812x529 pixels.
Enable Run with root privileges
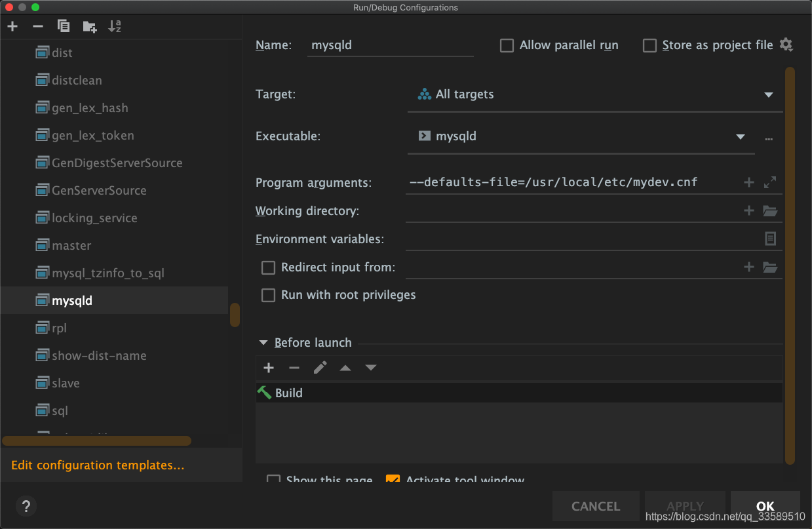click(x=268, y=295)
